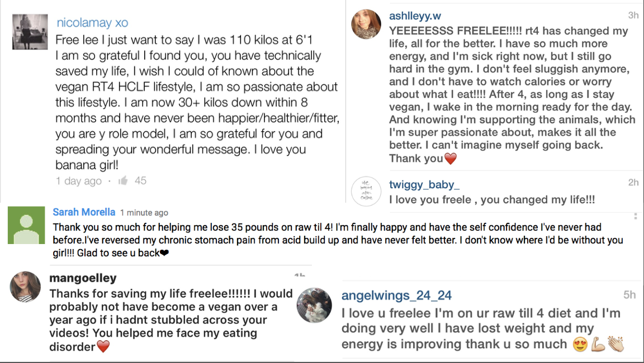Click ashlleyy.w's profile picture
This screenshot has width=644, height=363.
[366, 25]
